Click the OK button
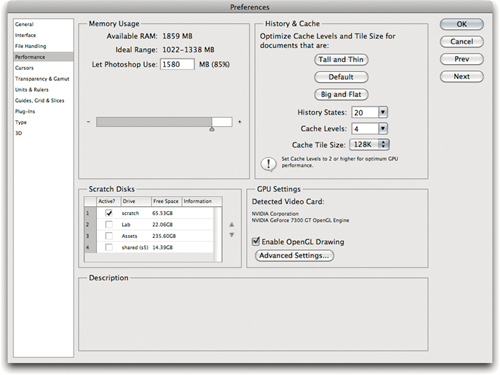The height and width of the screenshot is (375, 500). (x=462, y=24)
